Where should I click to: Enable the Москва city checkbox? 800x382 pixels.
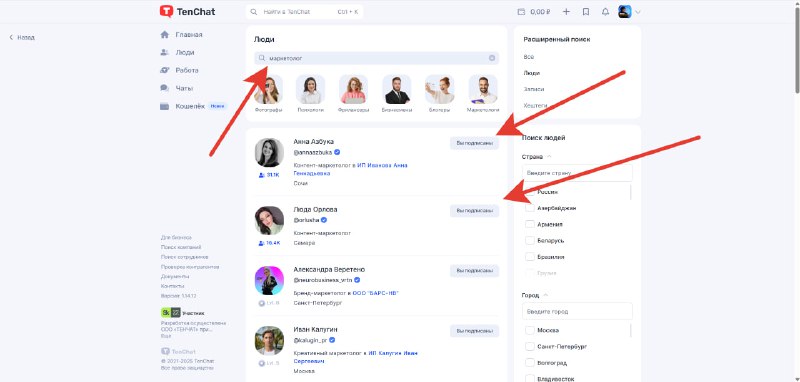click(530, 330)
